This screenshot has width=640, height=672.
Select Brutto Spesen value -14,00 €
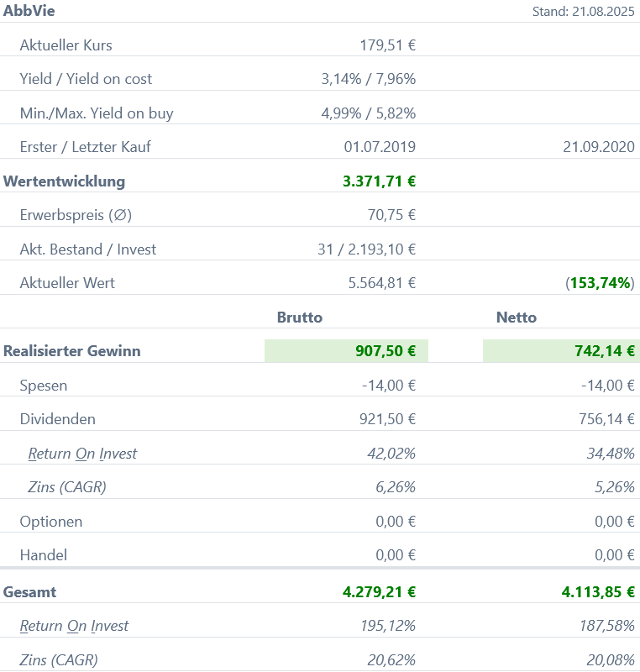point(389,386)
